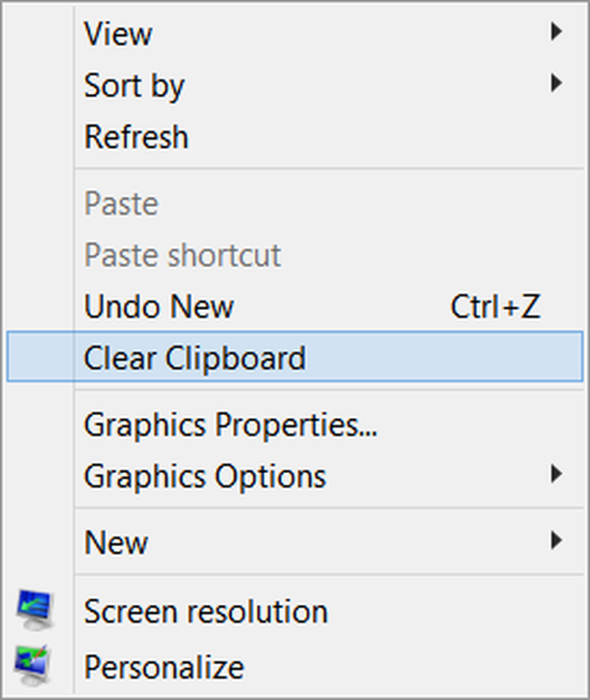This screenshot has width=590, height=700.
Task: Open Personalize settings
Action: tap(164, 666)
